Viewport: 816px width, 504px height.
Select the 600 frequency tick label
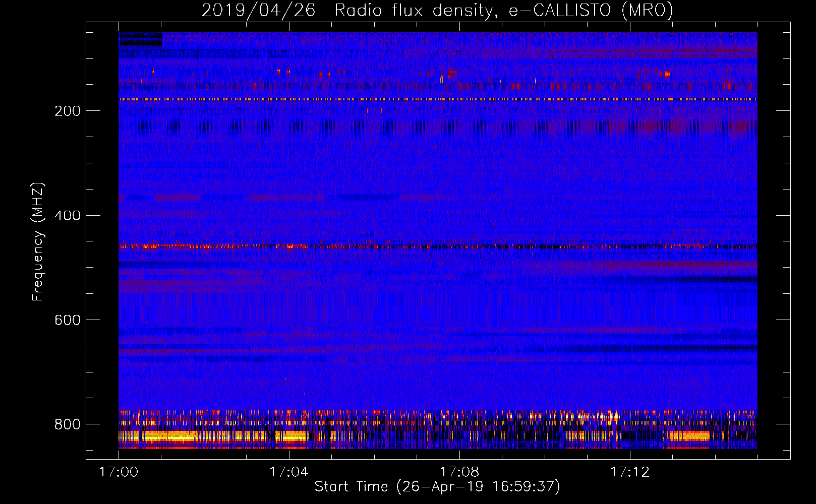click(x=68, y=321)
